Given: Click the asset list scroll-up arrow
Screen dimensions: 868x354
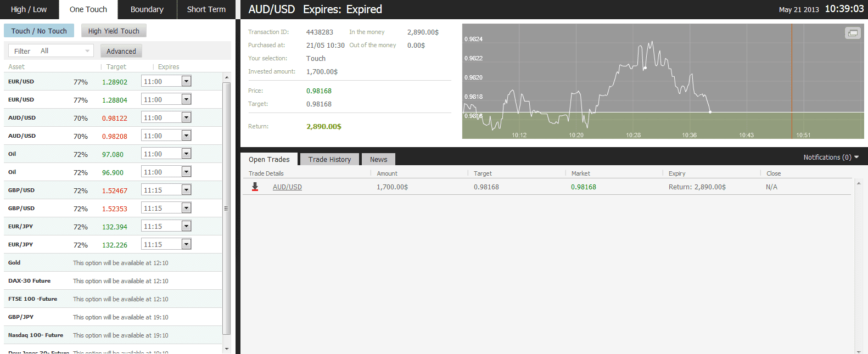Looking at the screenshot, I should tap(226, 77).
